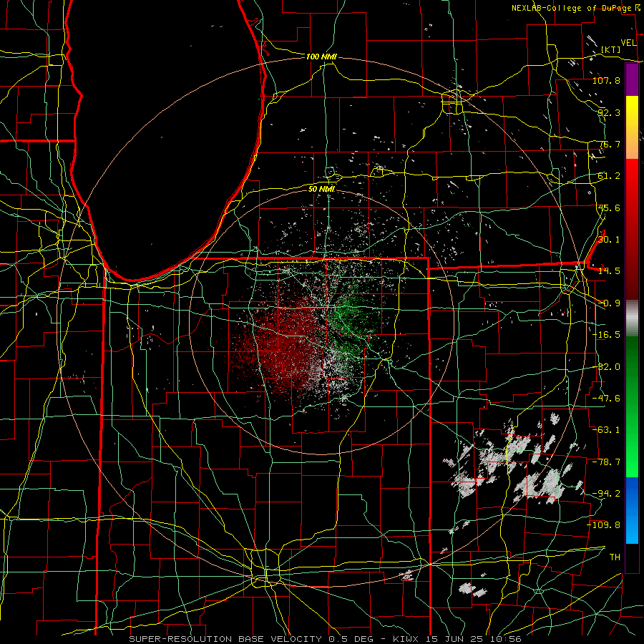Click the 14.5 velocity value
The width and height of the screenshot is (644, 644).
pos(609,271)
